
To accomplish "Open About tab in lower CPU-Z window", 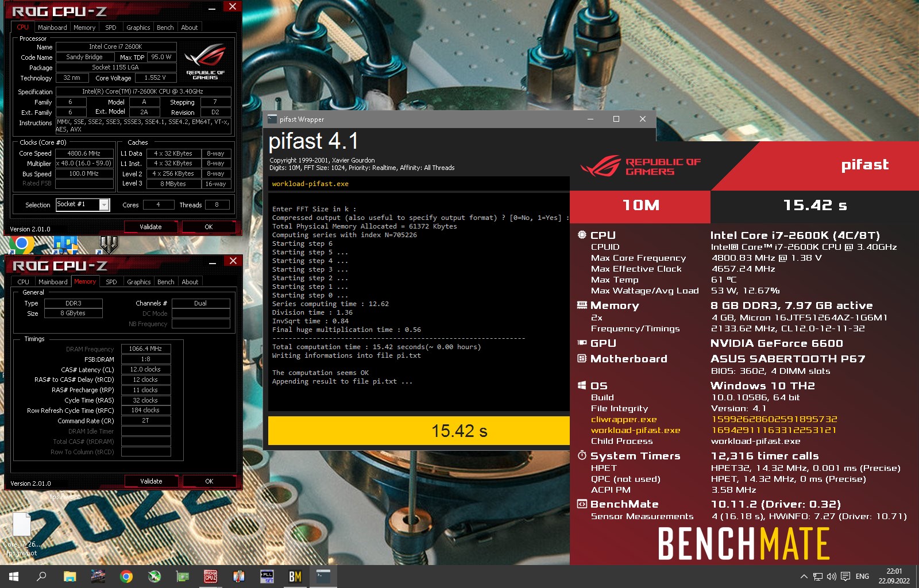I will click(x=190, y=282).
